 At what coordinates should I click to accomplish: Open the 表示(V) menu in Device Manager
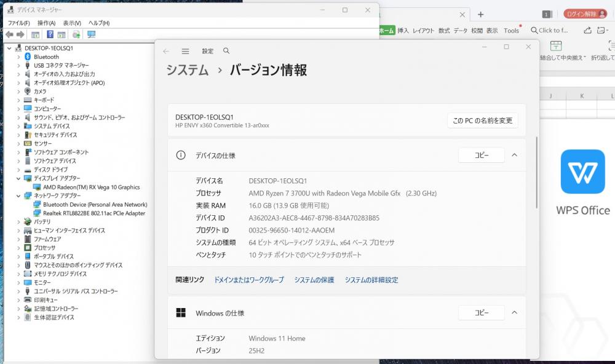(x=72, y=23)
